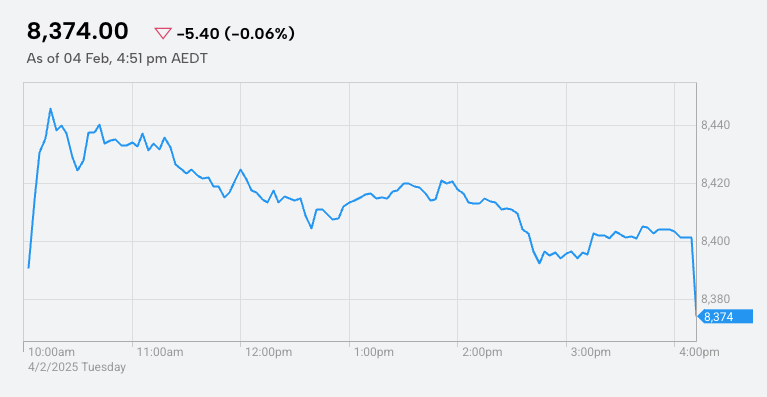Select the 10:00am time axis label

pos(51,352)
